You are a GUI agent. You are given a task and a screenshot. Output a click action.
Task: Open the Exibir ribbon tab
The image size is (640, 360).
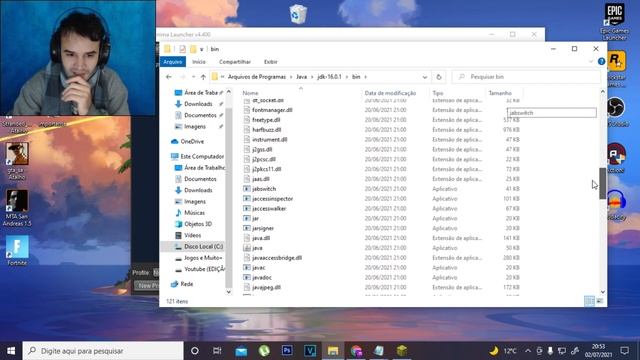click(x=271, y=62)
